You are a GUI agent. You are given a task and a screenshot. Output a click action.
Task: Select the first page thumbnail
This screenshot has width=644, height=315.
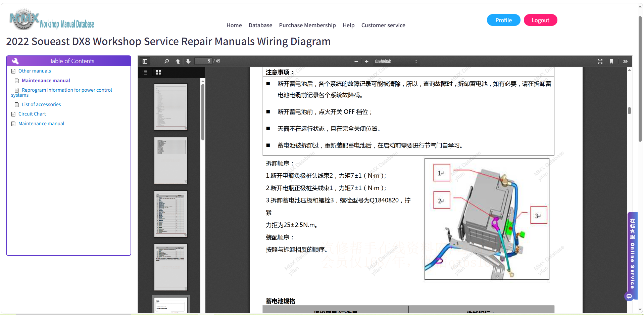coord(171,107)
